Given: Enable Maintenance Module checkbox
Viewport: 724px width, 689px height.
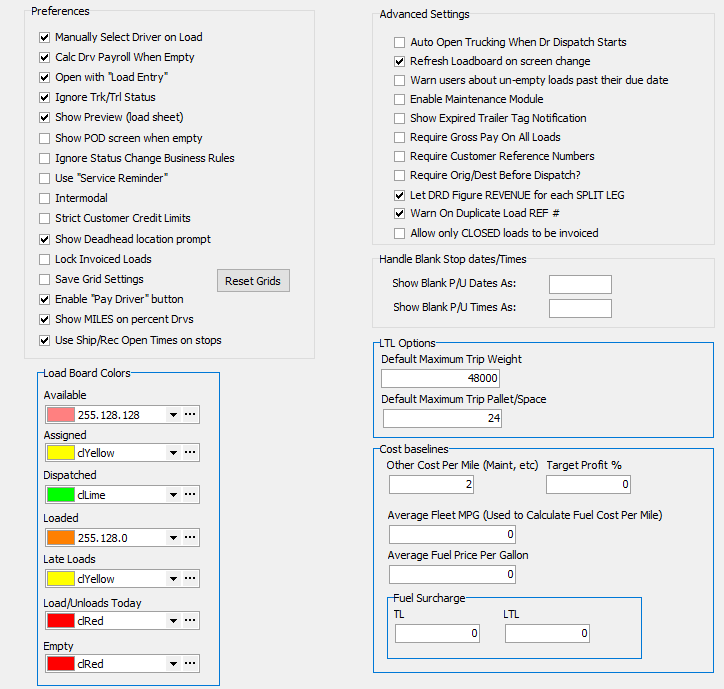Looking at the screenshot, I should click(x=400, y=99).
